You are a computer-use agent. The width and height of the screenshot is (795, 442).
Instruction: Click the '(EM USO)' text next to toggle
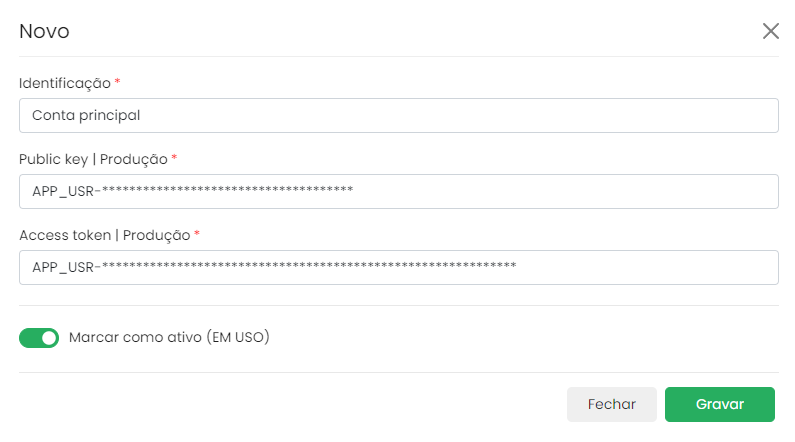click(x=238, y=338)
